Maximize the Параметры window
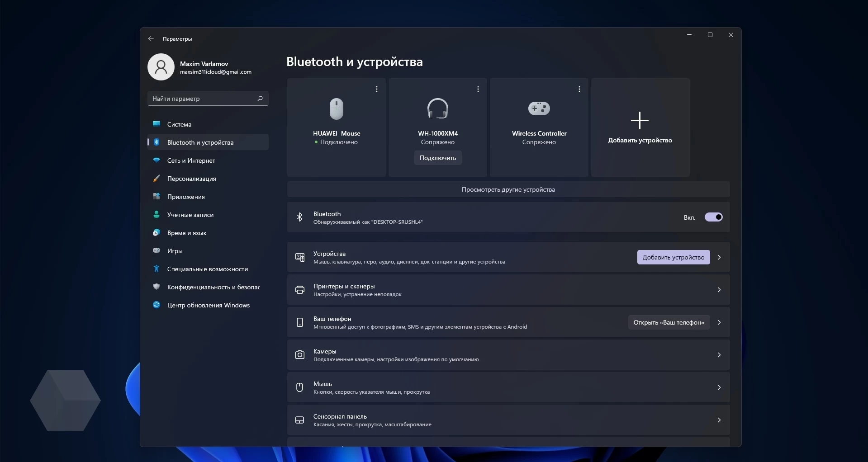 point(710,35)
